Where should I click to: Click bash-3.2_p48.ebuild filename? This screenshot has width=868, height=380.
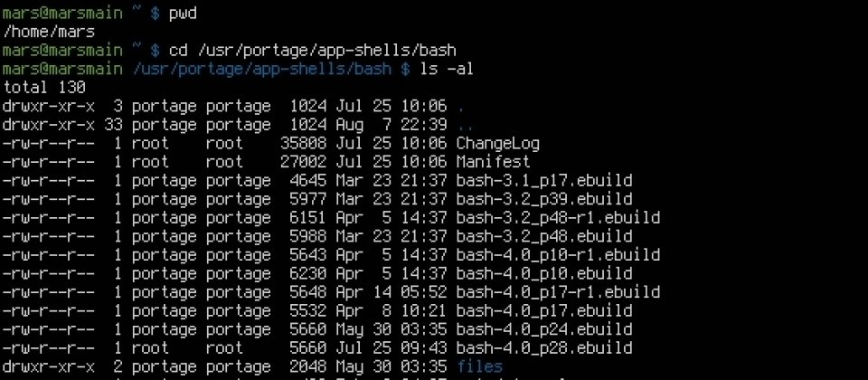[x=543, y=236]
